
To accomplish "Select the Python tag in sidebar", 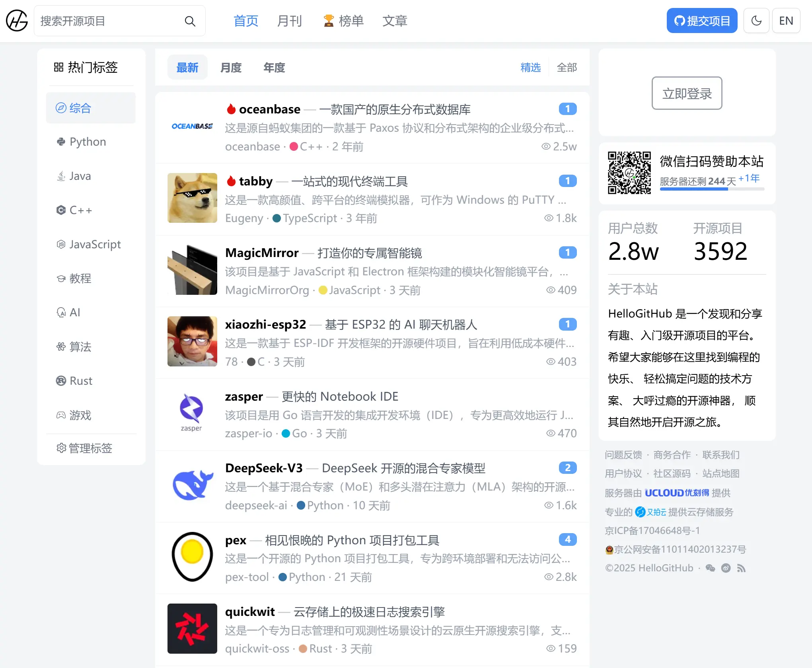I will tap(88, 142).
